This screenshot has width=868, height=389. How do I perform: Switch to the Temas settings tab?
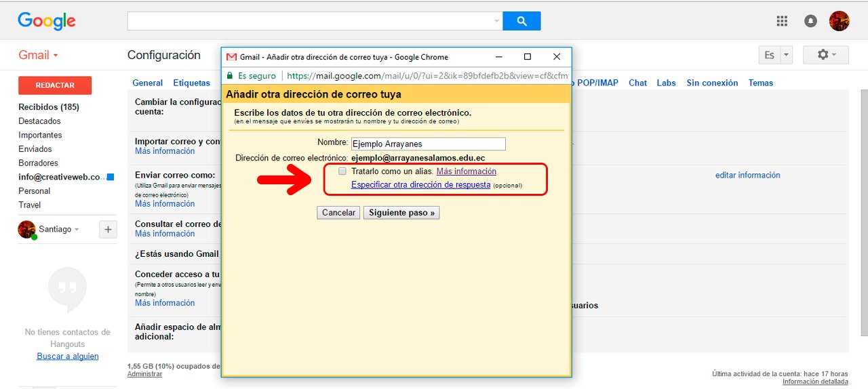pos(761,83)
